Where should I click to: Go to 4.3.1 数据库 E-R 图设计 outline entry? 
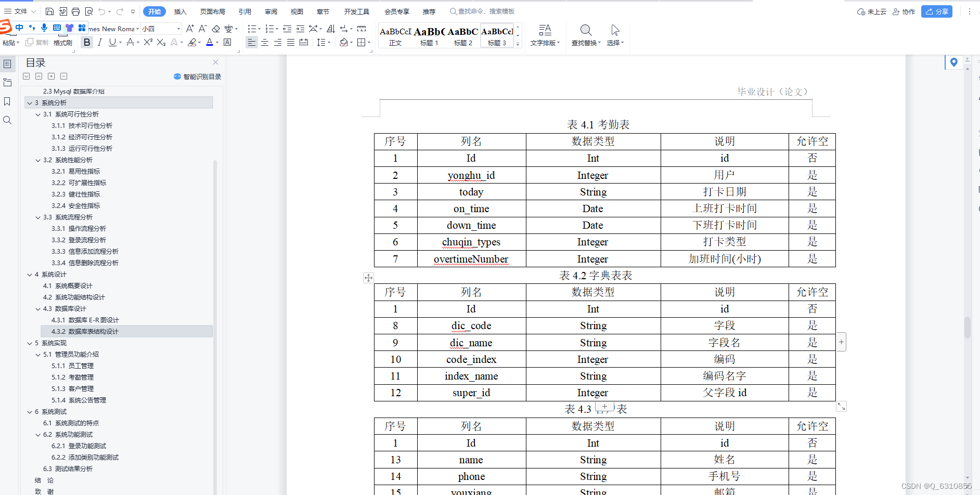tap(85, 320)
